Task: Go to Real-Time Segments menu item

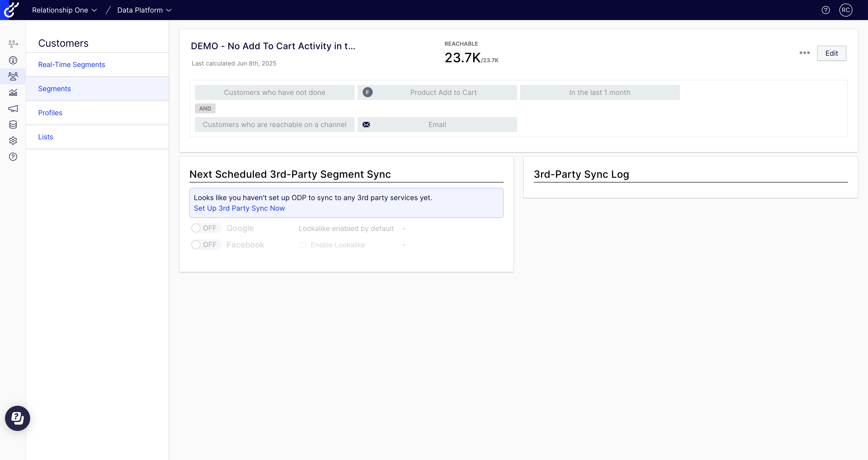Action: click(x=71, y=65)
